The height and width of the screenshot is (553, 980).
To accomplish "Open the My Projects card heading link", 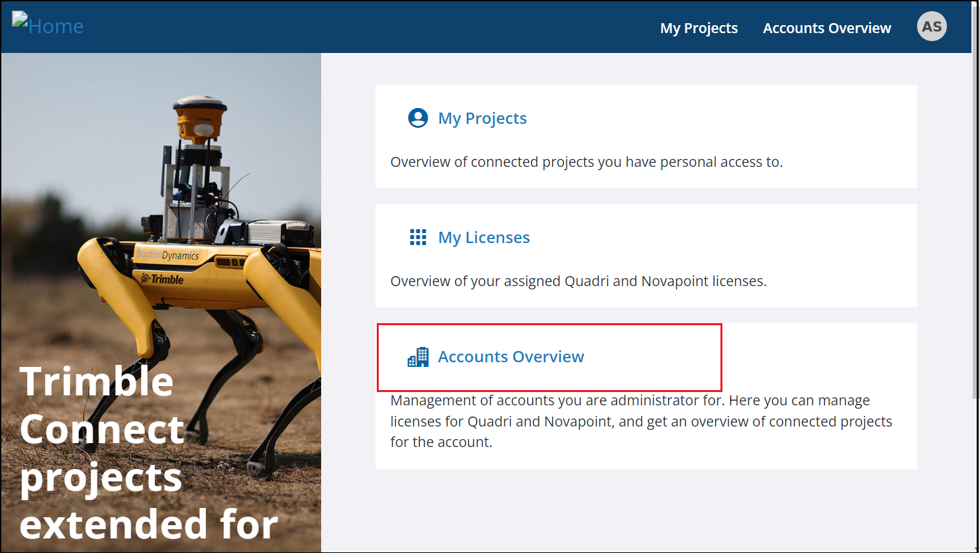I will coord(483,119).
